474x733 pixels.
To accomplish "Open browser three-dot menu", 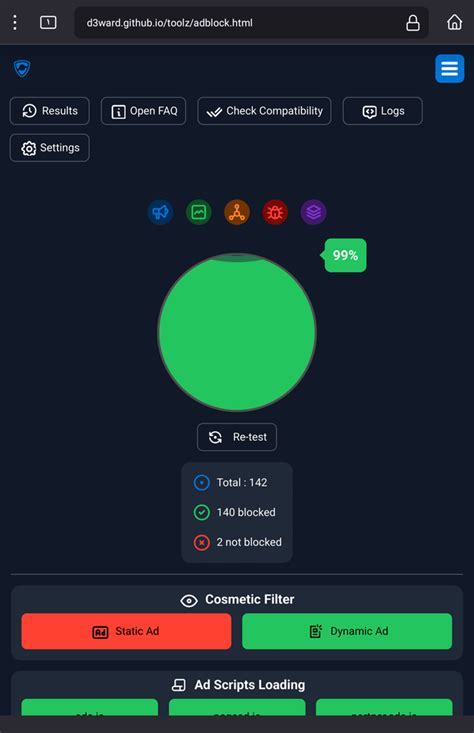I will point(15,22).
